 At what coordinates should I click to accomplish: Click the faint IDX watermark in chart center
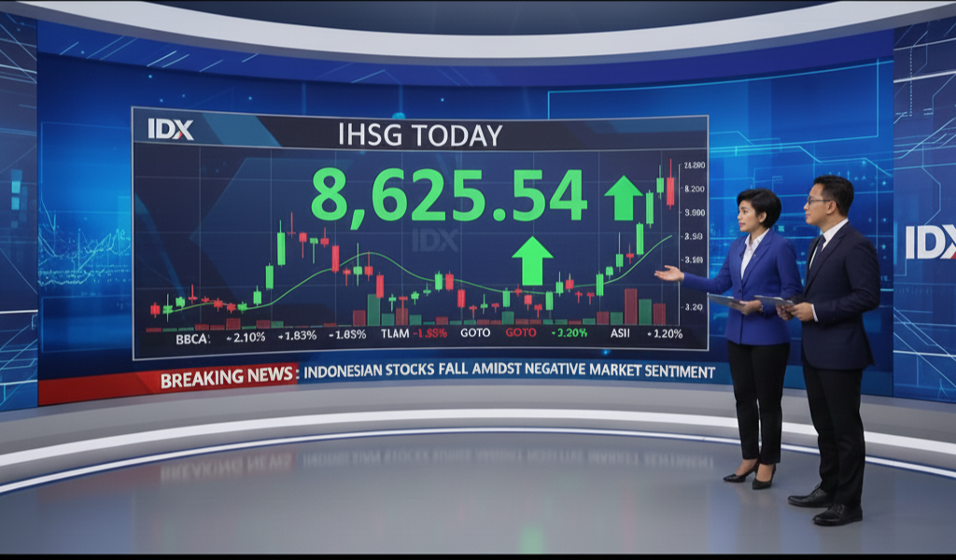pos(435,241)
